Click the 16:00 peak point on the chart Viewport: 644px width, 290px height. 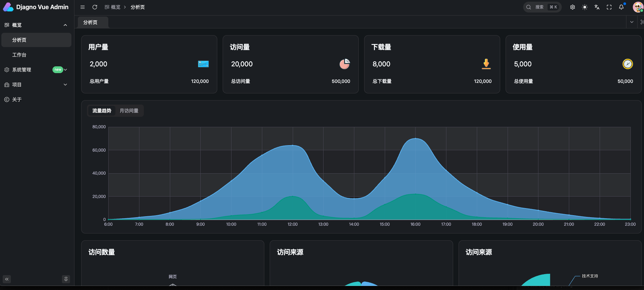tap(415, 138)
